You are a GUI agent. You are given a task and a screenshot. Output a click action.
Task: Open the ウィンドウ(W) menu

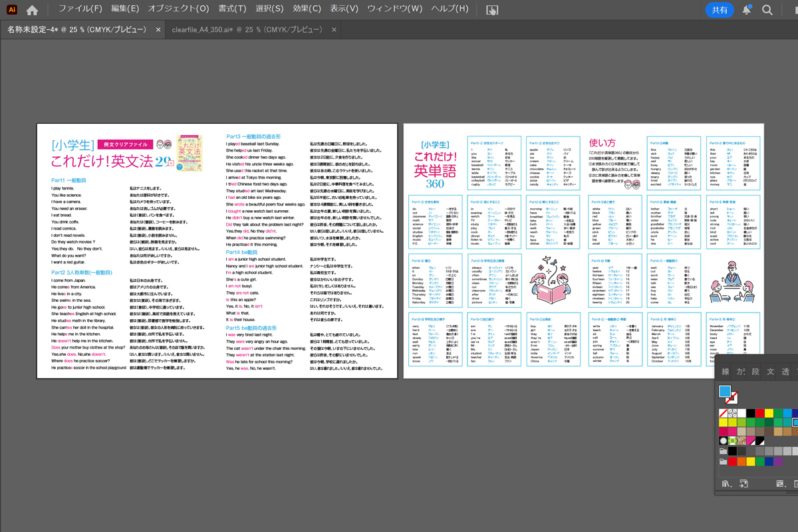point(394,9)
